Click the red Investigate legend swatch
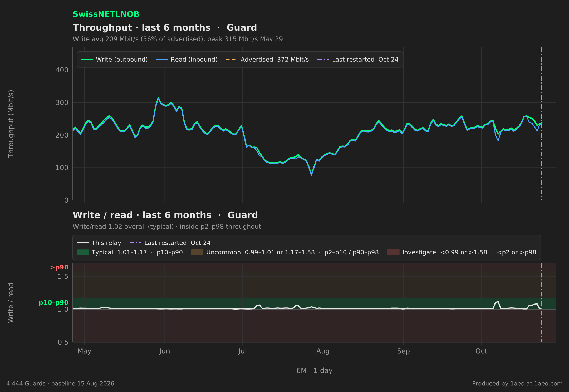The image size is (569, 392). [393, 252]
